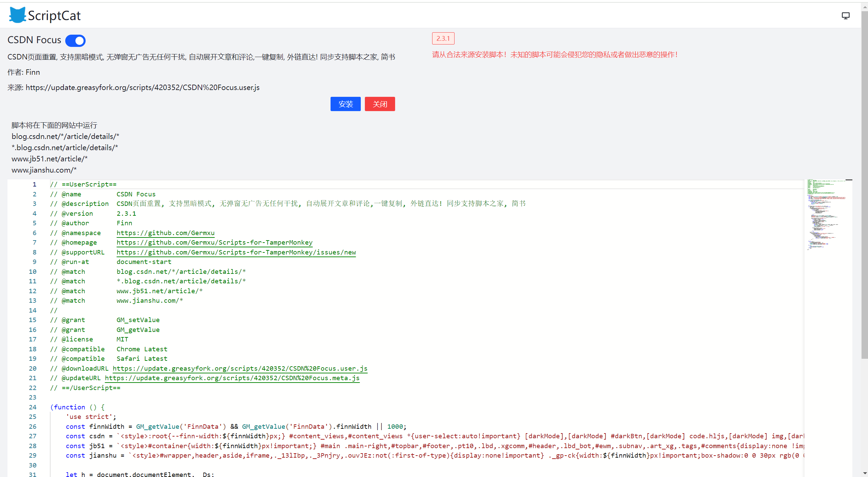Image resolution: width=868 pixels, height=477 pixels.
Task: Click the ScriptCat title text
Action: [x=54, y=16]
